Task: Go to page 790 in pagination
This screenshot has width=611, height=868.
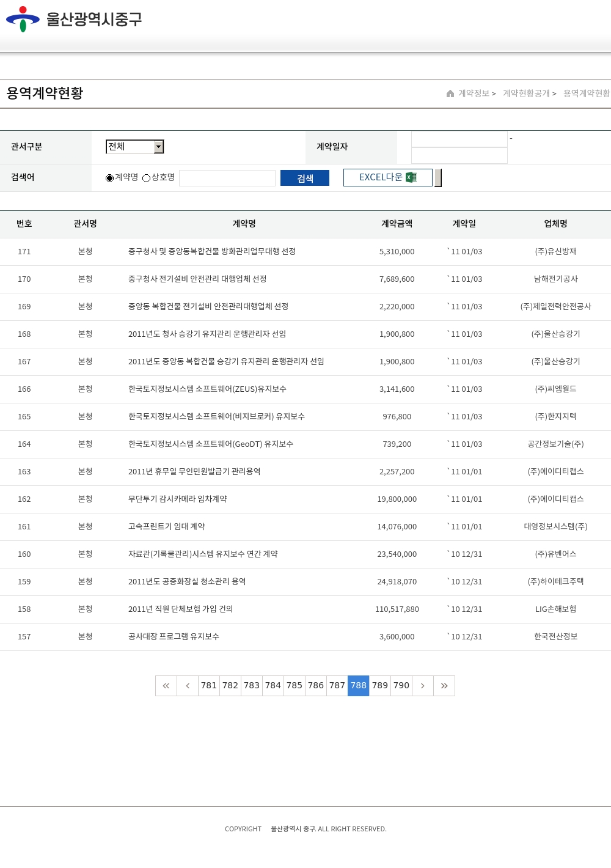Action: 401,686
